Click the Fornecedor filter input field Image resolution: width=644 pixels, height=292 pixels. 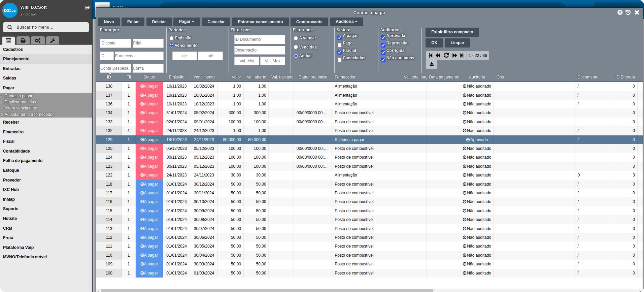139,56
